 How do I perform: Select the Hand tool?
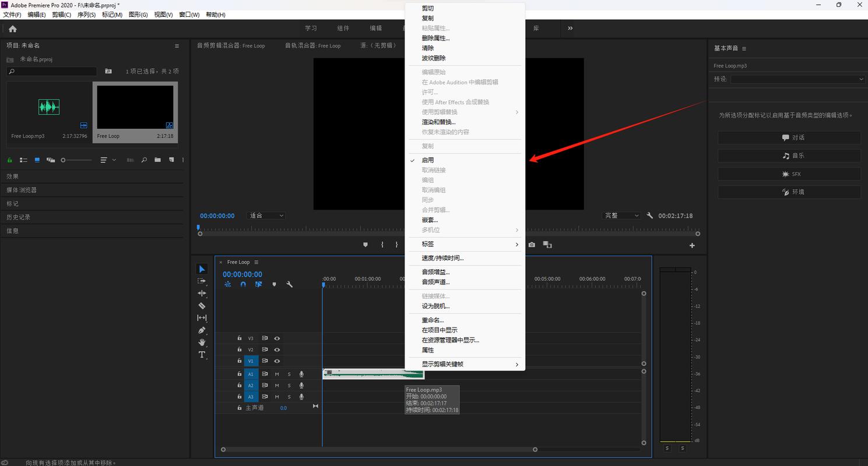tap(202, 343)
